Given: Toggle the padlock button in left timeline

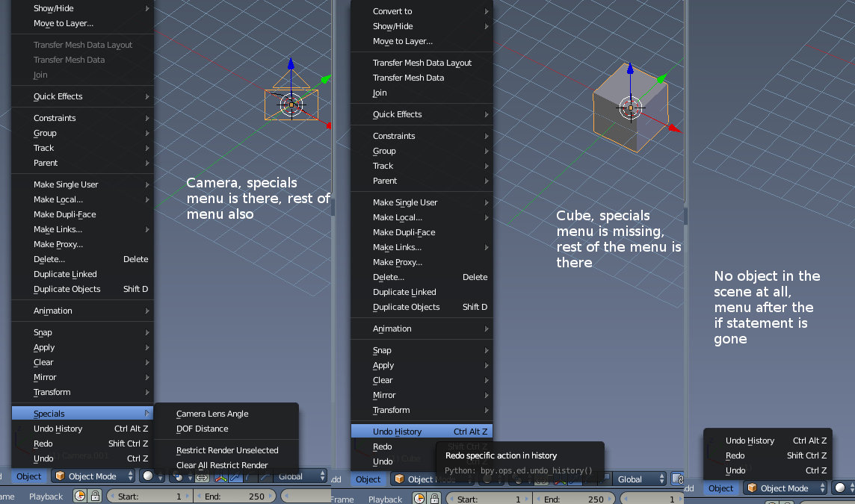Looking at the screenshot, I should coord(95,497).
